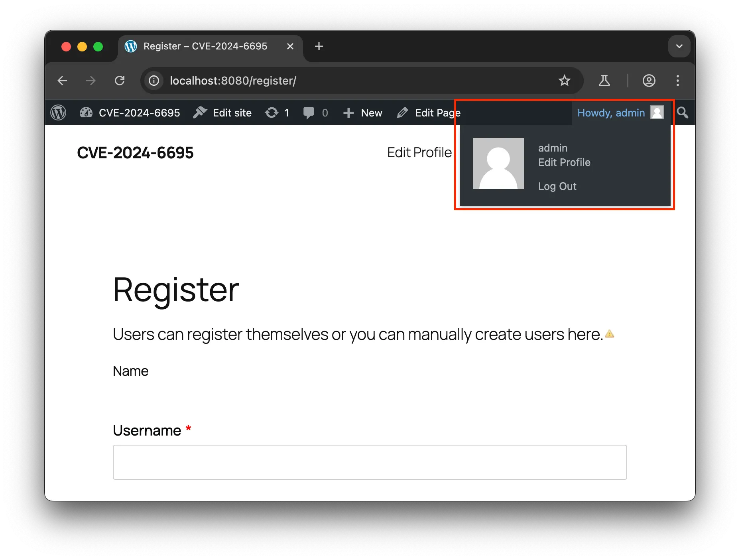The width and height of the screenshot is (740, 560).
Task: Click the CVE-2024-6695 site title
Action: pos(135,153)
